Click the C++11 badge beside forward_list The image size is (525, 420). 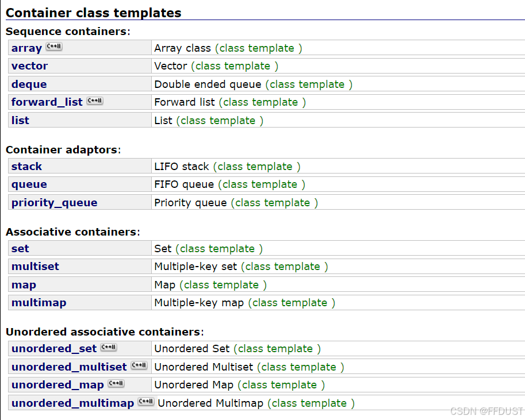(95, 101)
